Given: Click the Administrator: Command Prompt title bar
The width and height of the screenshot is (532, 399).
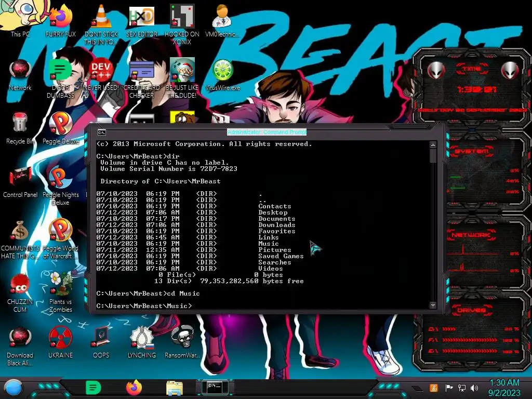Looking at the screenshot, I should pyautogui.click(x=267, y=132).
